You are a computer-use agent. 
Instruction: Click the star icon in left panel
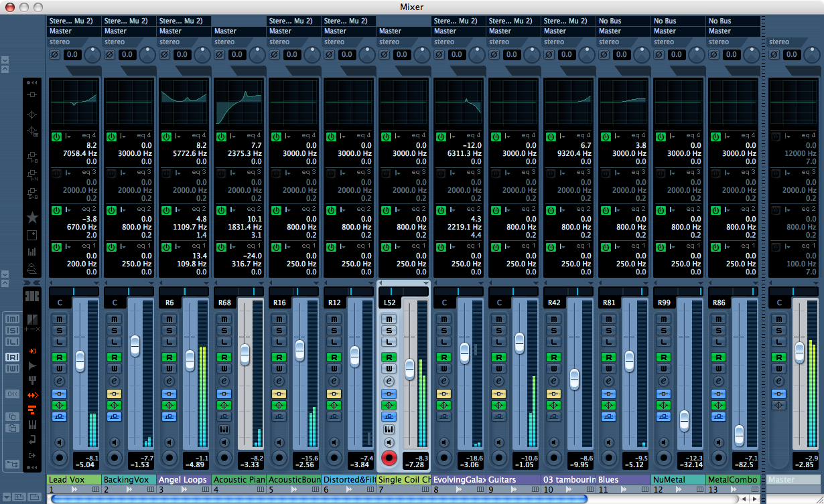coord(31,218)
